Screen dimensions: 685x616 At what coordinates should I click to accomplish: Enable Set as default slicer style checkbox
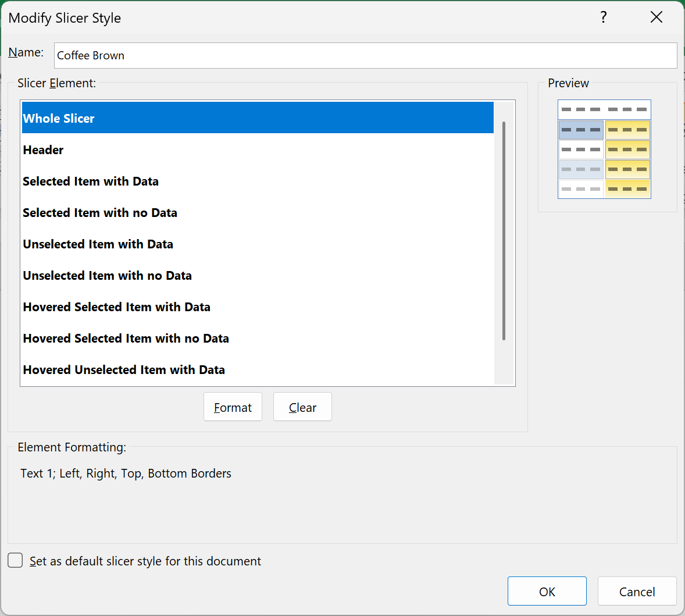point(15,560)
